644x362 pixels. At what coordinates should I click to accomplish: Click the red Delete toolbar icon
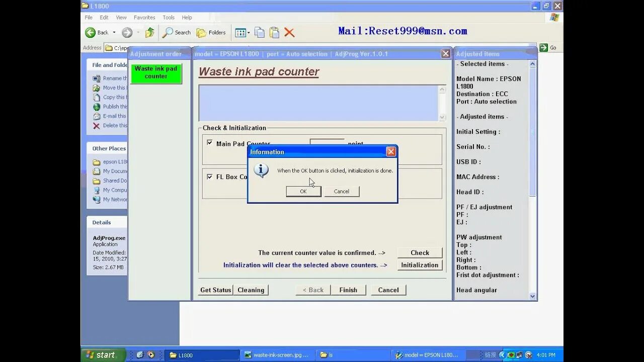(289, 33)
